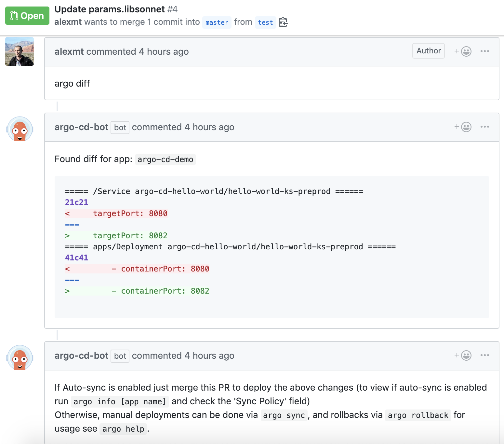Image resolution: width=504 pixels, height=444 pixels.
Task: Open the master branch link
Action: click(217, 22)
